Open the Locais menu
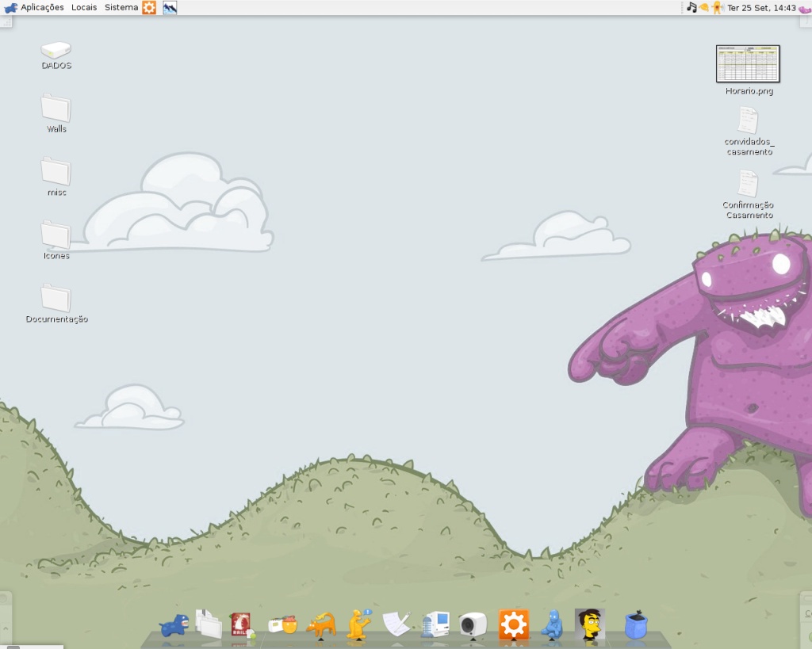This screenshot has width=812, height=649. point(84,7)
